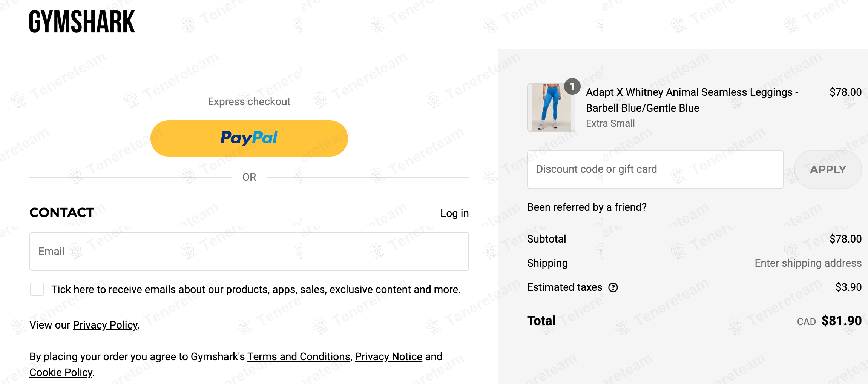Click the leggings product thumbnail
The height and width of the screenshot is (384, 868).
[551, 108]
